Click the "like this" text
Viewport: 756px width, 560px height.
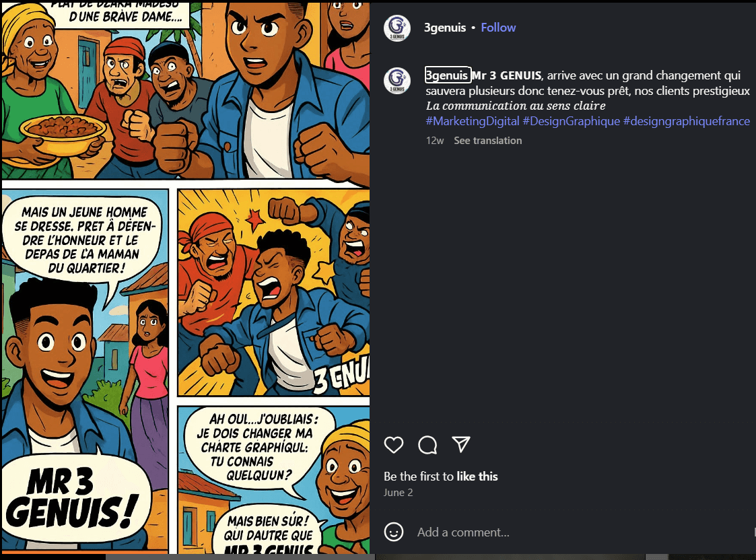[x=477, y=477]
